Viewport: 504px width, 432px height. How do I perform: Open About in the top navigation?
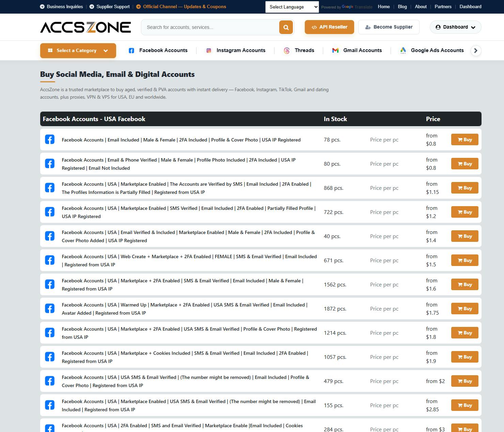pos(421,6)
